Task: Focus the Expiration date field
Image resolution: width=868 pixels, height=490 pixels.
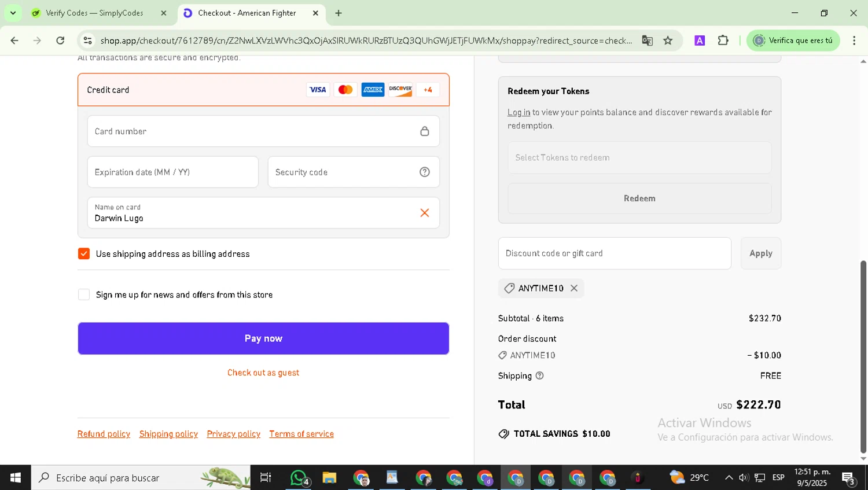Action: tap(172, 172)
